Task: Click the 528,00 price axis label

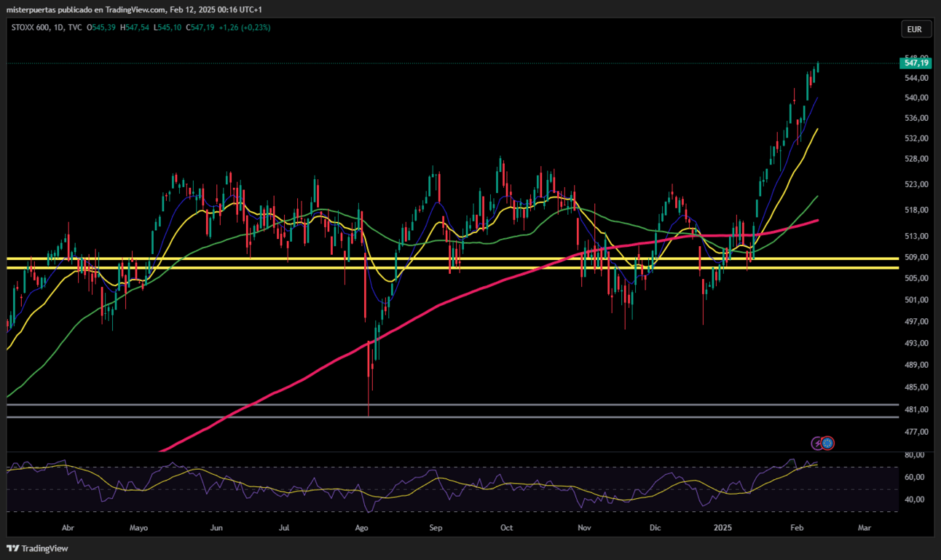Action: click(x=916, y=159)
